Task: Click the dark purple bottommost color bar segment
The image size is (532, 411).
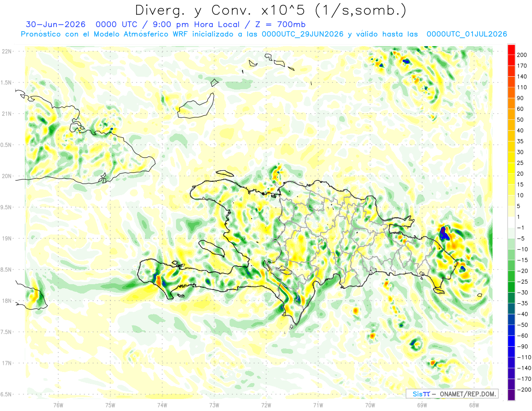Action: pyautogui.click(x=511, y=395)
